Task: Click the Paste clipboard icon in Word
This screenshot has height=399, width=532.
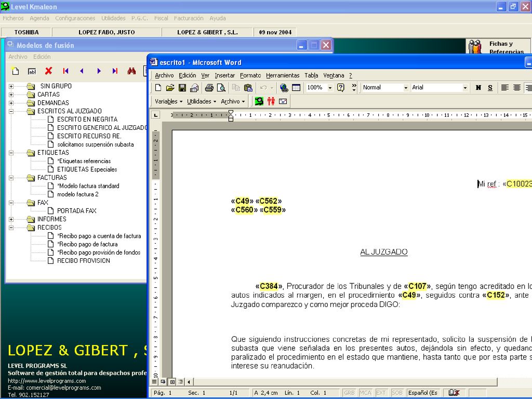Action: point(248,87)
